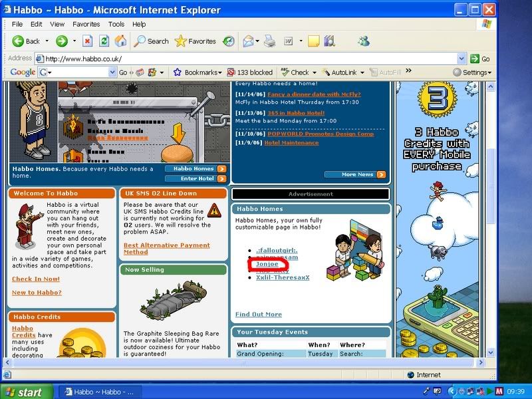Click the Windows Start button

pos(24,392)
